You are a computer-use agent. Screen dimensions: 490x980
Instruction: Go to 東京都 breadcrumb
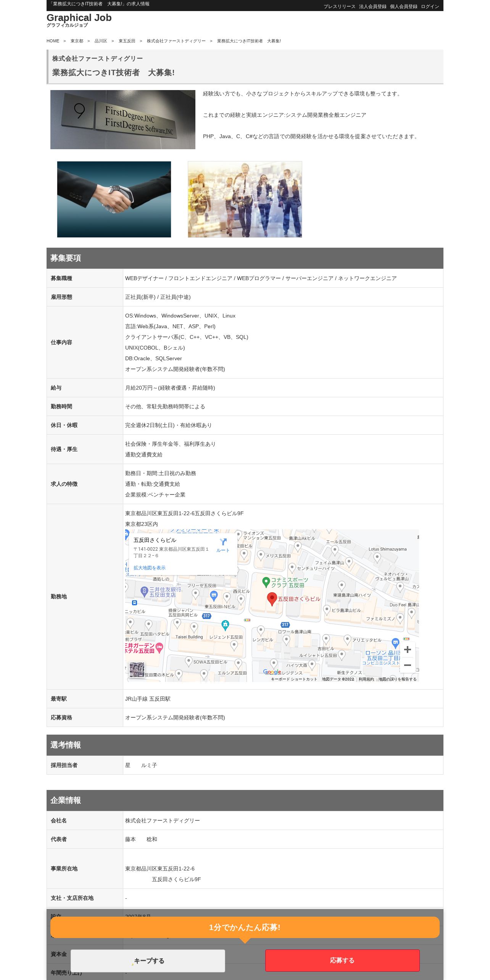point(77,41)
